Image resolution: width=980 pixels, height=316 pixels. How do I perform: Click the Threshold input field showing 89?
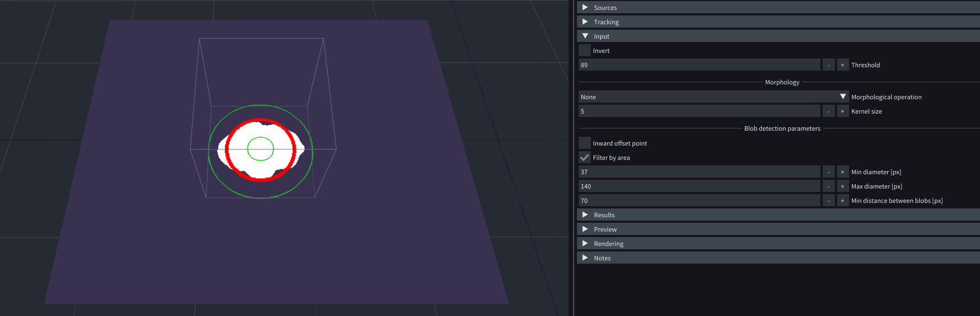pos(700,65)
